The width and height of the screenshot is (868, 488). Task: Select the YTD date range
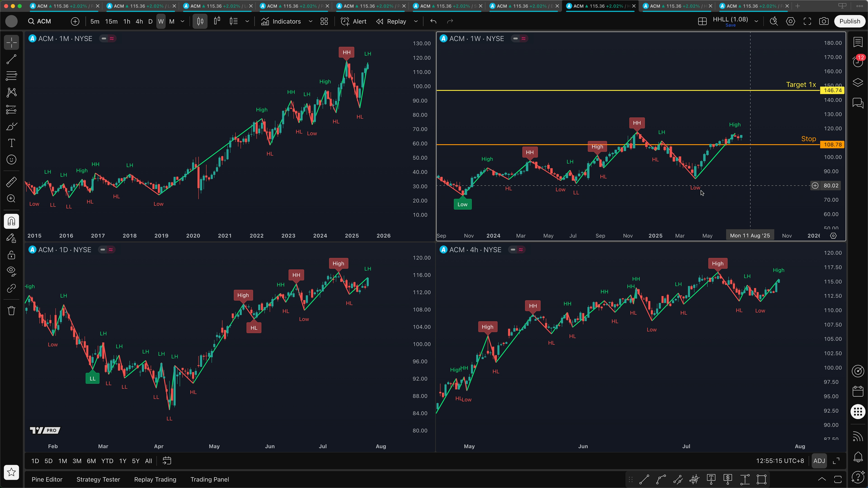coord(107,461)
